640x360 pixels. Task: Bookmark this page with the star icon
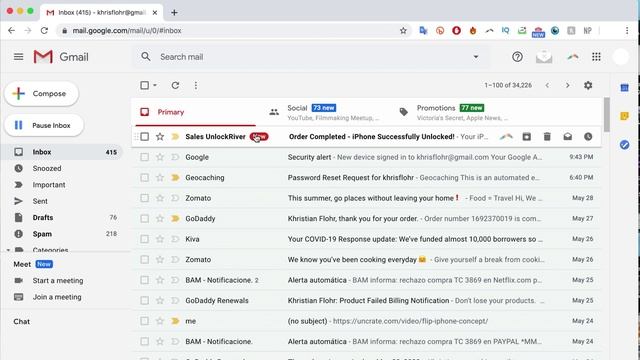click(x=403, y=31)
